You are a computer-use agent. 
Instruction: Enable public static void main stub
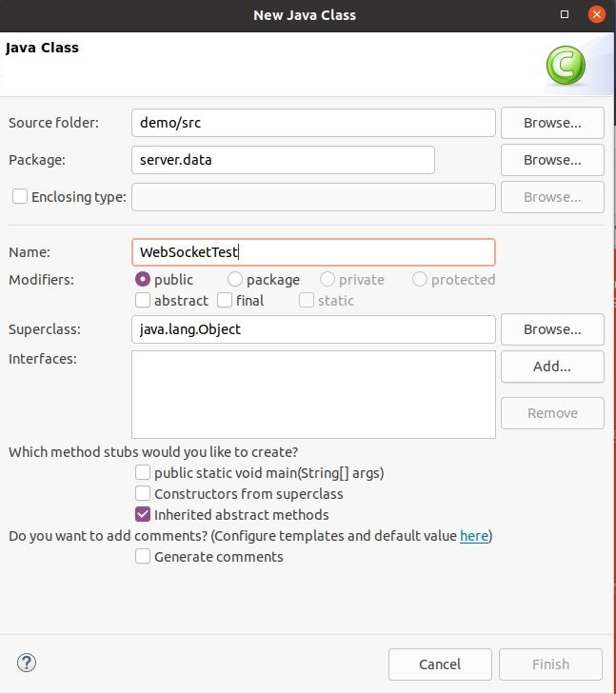[143, 472]
